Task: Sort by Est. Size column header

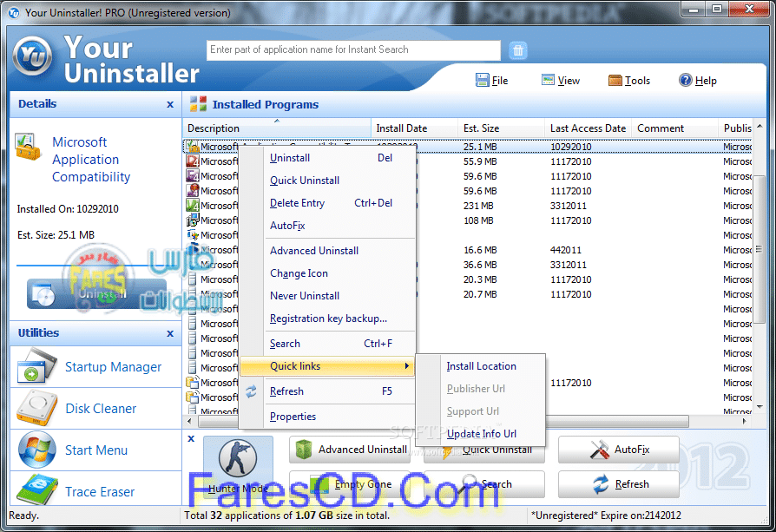Action: point(501,128)
